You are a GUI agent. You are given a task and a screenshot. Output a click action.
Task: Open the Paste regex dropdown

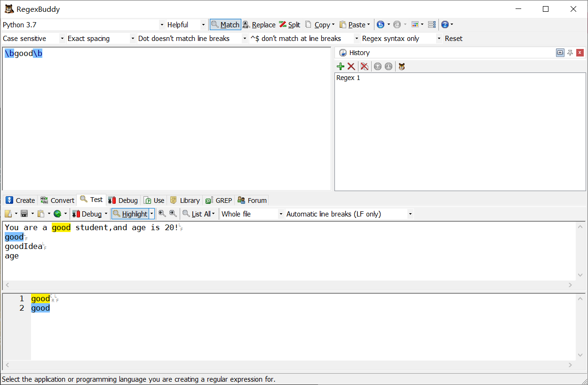[x=355, y=24]
